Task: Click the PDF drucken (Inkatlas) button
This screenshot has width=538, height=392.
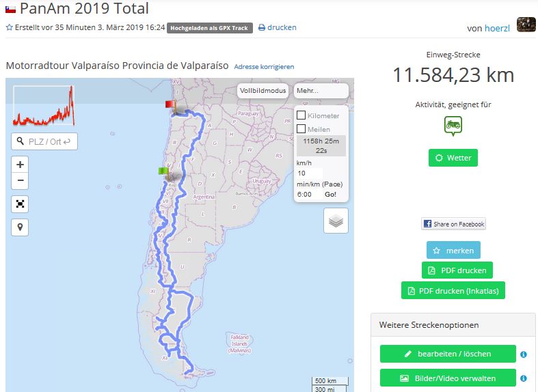Action: 453,290
